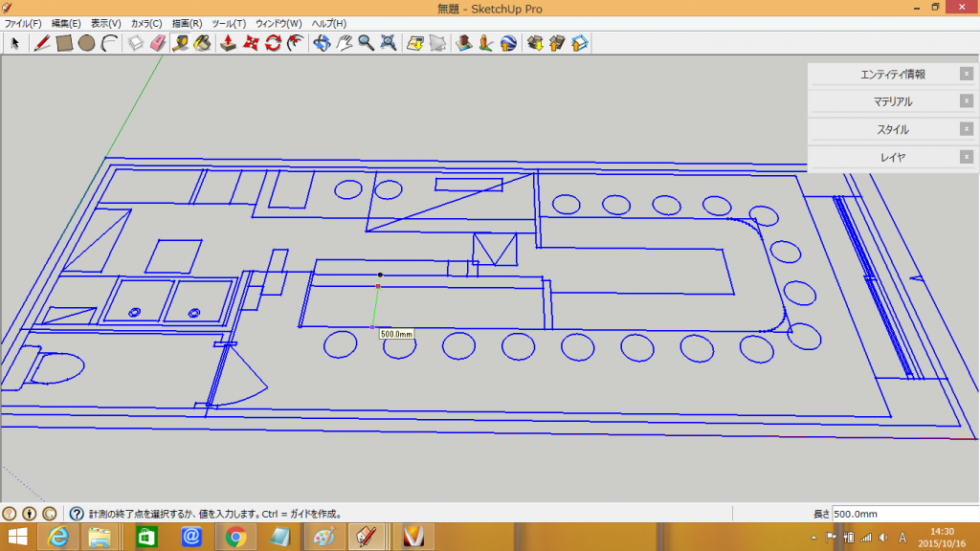Expand the マテリアル panel
The height and width of the screenshot is (551, 980).
[x=892, y=101]
